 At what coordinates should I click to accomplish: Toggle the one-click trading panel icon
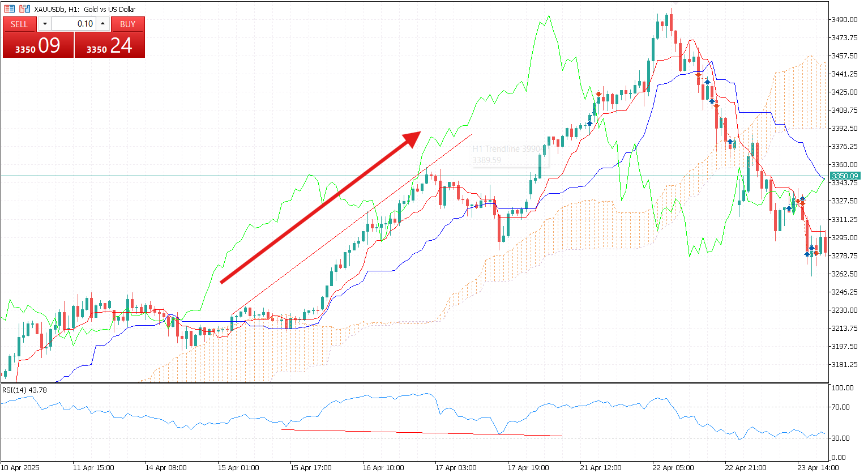pos(24,9)
